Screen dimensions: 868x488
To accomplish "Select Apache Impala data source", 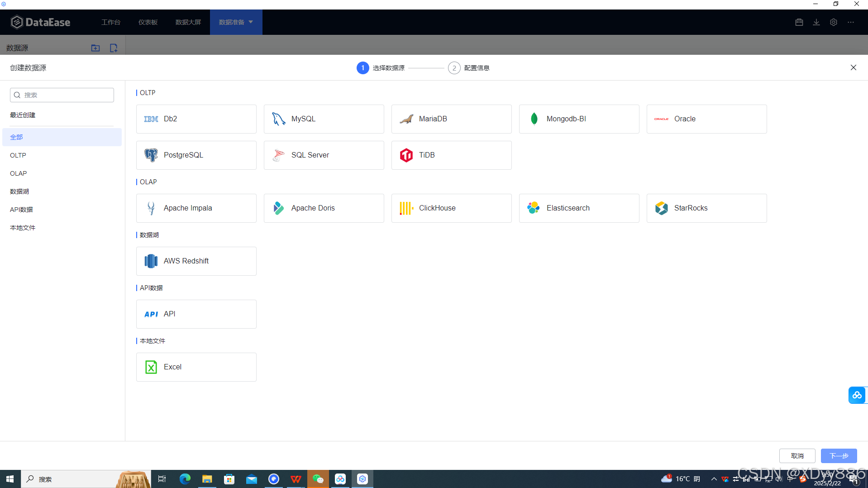I will tap(196, 208).
